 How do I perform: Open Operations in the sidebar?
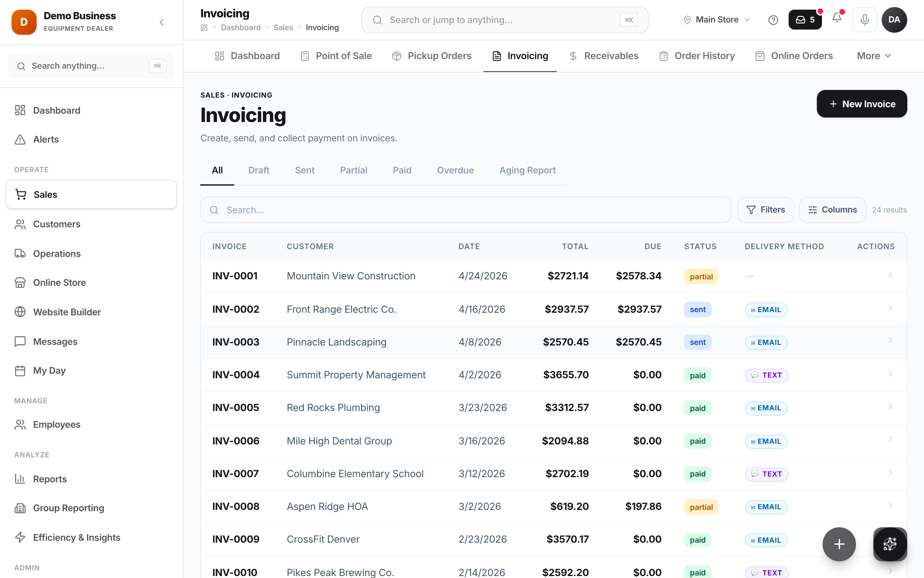pyautogui.click(x=91, y=253)
